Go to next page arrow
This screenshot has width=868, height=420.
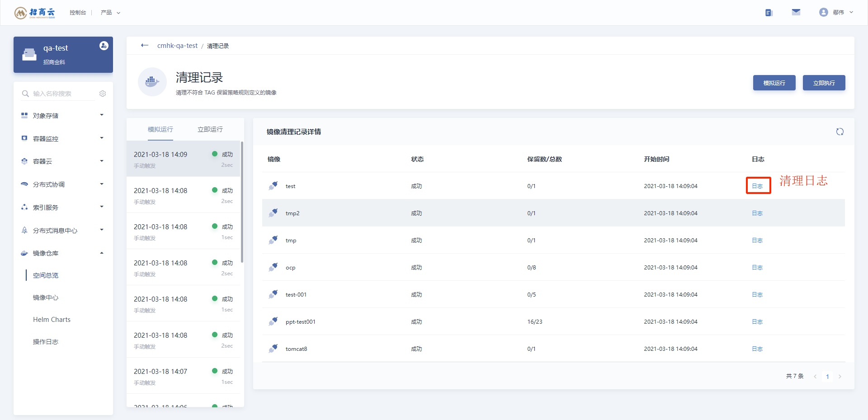[x=840, y=376]
